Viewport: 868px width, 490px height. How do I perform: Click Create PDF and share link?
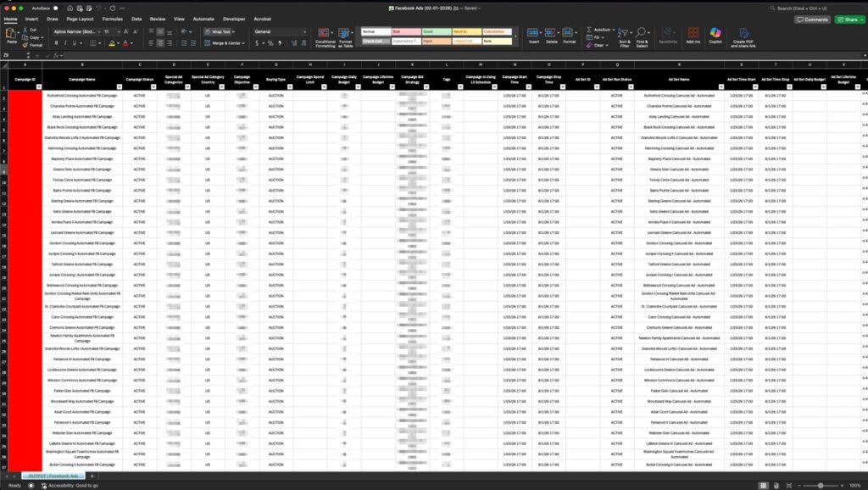743,36
